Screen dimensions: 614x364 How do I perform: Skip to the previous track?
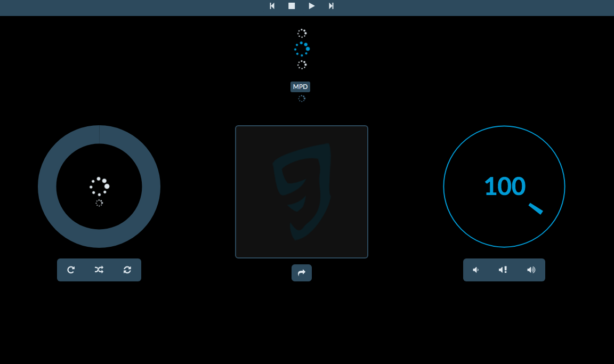pos(272,6)
